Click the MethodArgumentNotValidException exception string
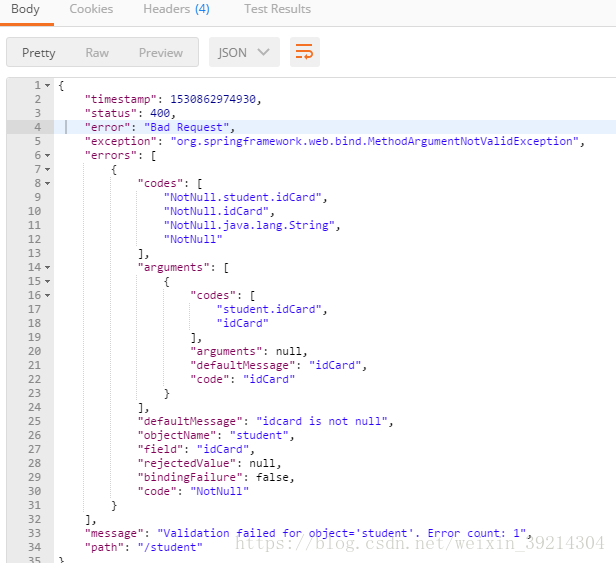616x563 pixels. [375, 142]
